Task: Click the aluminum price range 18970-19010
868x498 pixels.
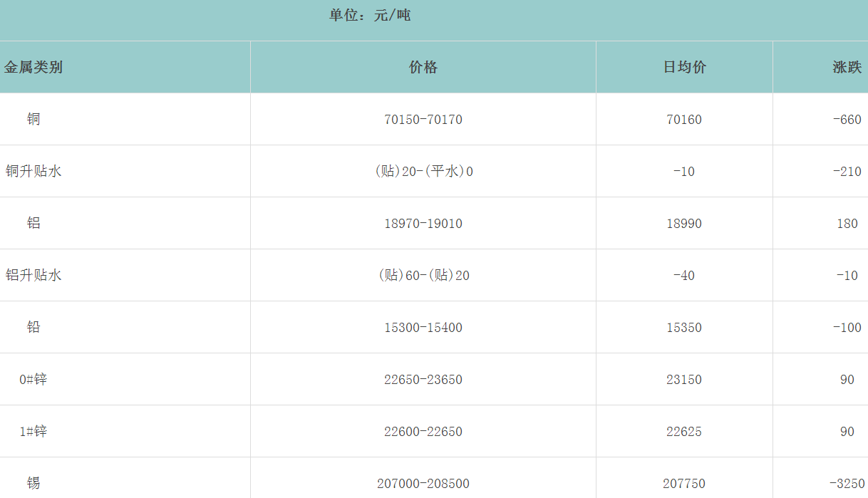Action: (x=423, y=224)
